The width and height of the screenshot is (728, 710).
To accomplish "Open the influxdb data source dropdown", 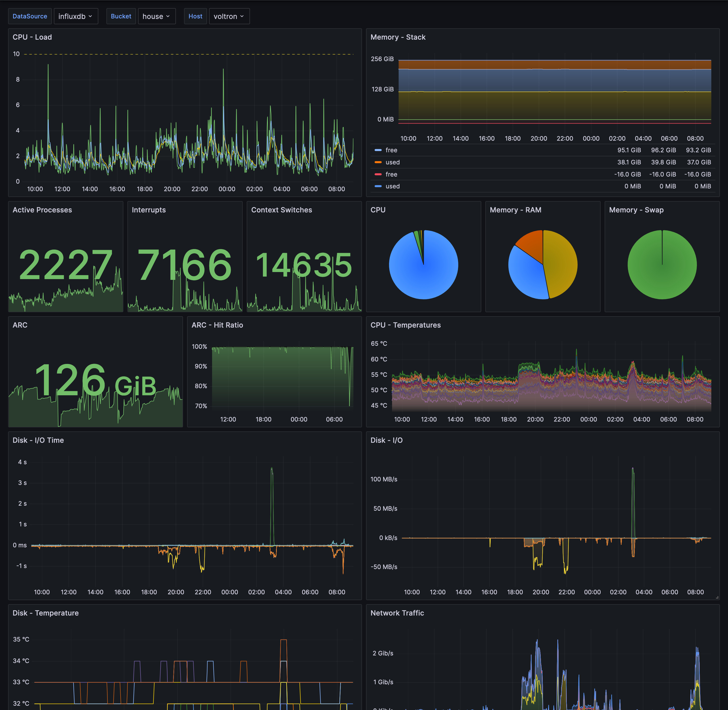I will (76, 16).
